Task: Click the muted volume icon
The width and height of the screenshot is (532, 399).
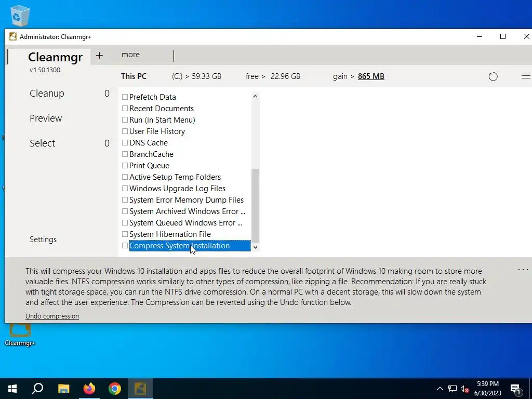Action: [x=464, y=389]
